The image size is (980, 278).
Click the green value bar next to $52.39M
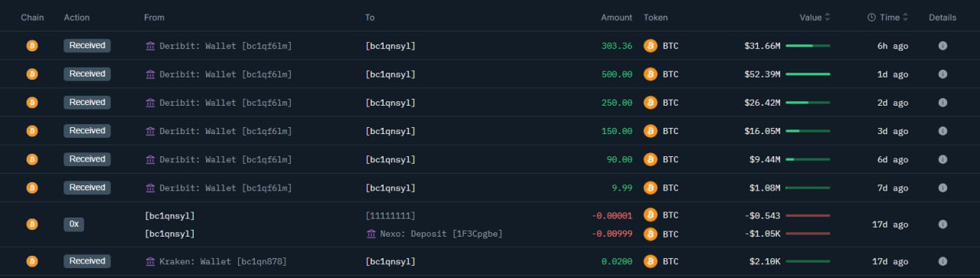808,74
